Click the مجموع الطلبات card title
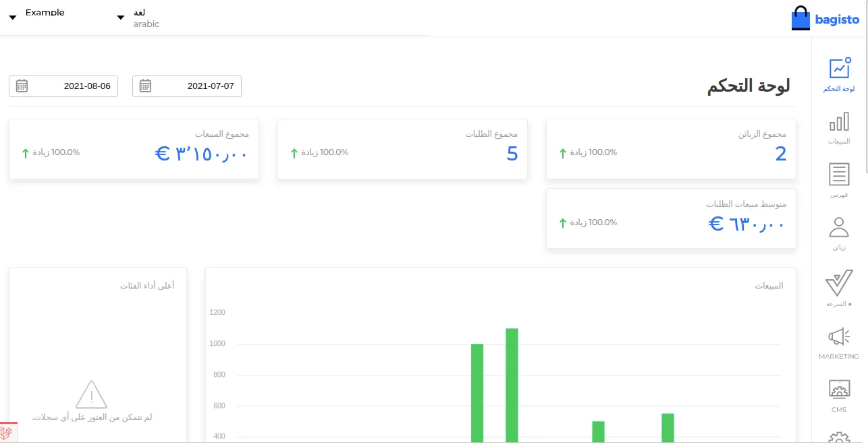This screenshot has width=868, height=443. coord(491,134)
